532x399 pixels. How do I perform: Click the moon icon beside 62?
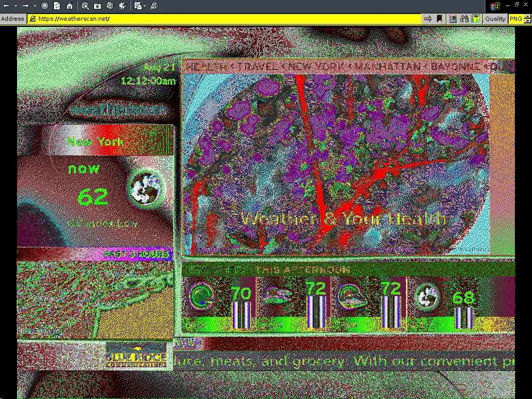point(145,188)
